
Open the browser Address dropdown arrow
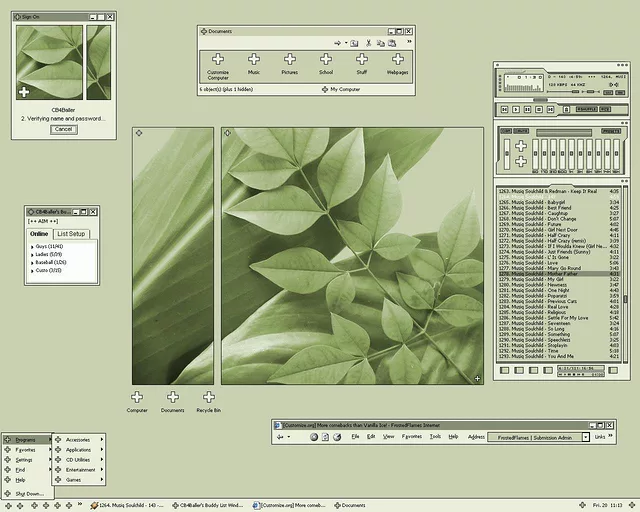click(585, 437)
